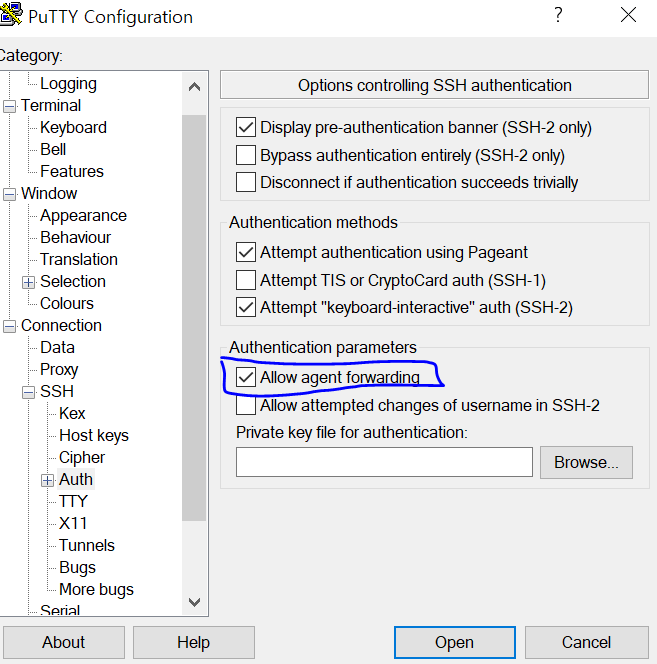
Task: Select the Proxy category
Action: 59,370
